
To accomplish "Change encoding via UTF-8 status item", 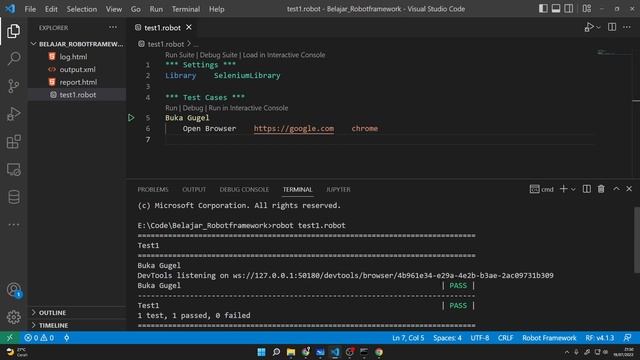I will coord(480,338).
